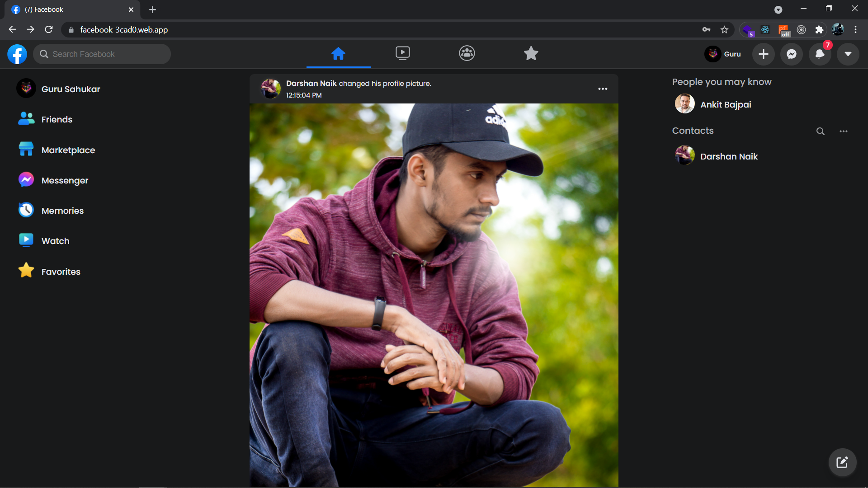The width and height of the screenshot is (868, 488).
Task: Open Messenger in the sidebar
Action: click(53, 180)
